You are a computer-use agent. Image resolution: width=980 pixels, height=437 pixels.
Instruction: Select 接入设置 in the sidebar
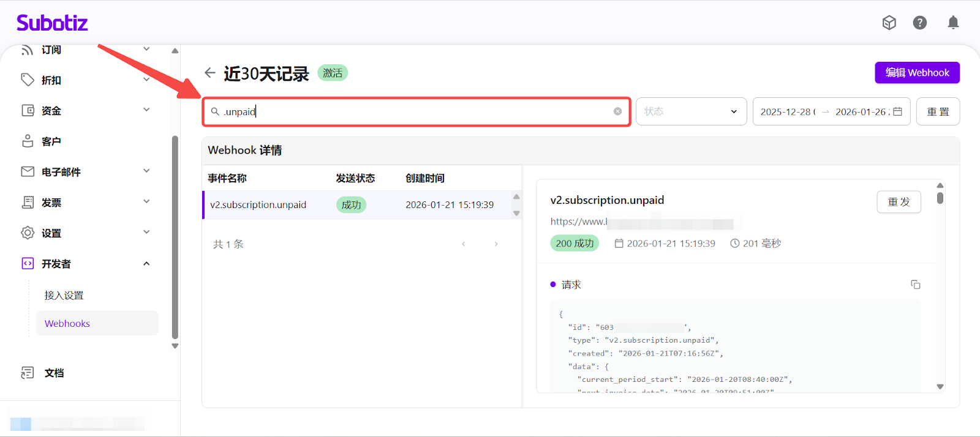(64, 295)
